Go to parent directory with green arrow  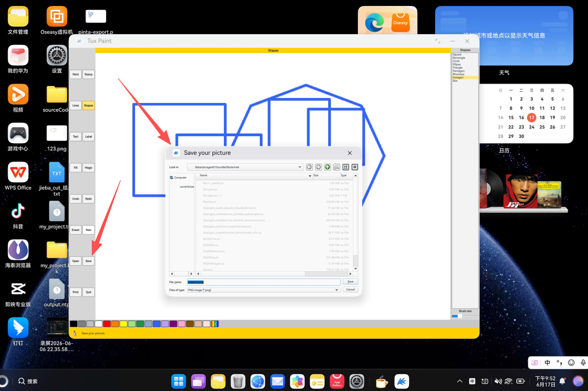(x=328, y=167)
